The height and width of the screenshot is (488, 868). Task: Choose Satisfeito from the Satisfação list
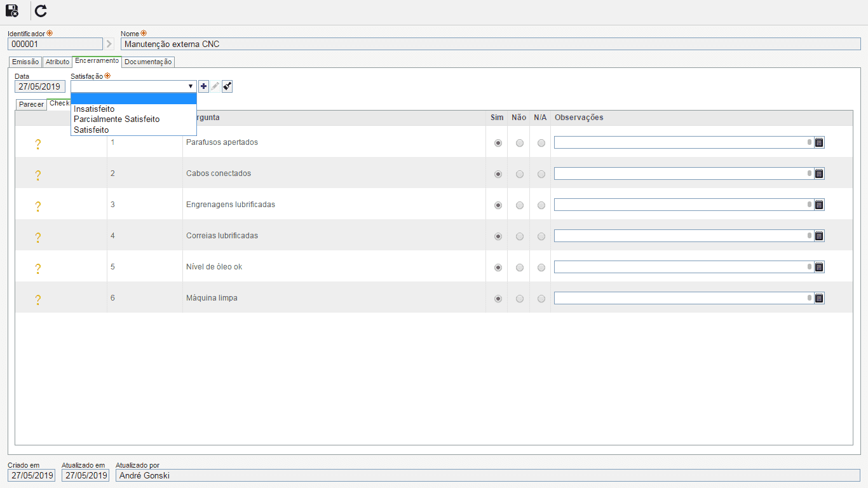pyautogui.click(x=134, y=130)
